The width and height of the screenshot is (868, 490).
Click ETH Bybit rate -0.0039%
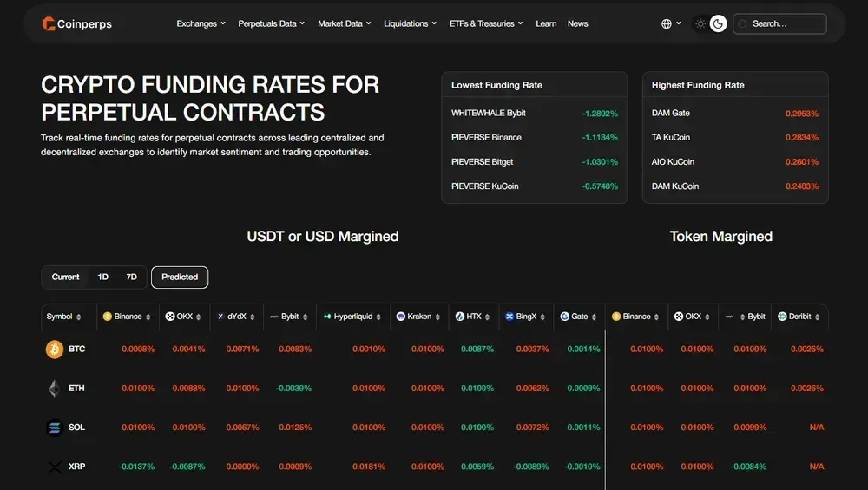(x=293, y=389)
